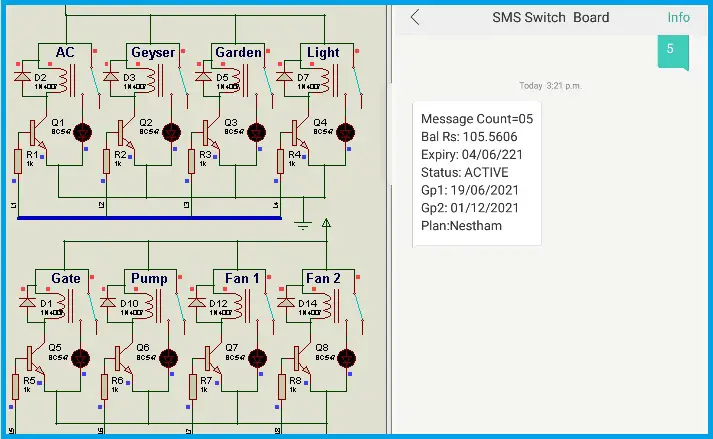Select resistor R8

pyautogui.click(x=282, y=387)
